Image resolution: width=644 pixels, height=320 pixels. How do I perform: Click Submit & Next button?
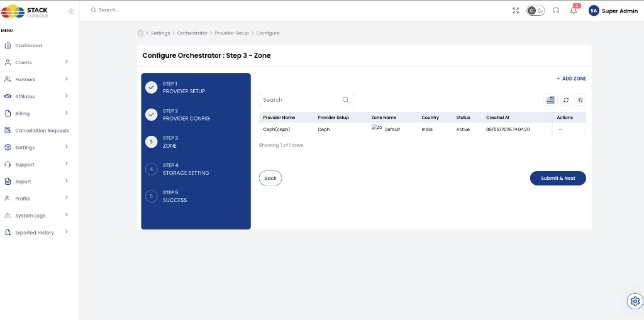tap(558, 179)
